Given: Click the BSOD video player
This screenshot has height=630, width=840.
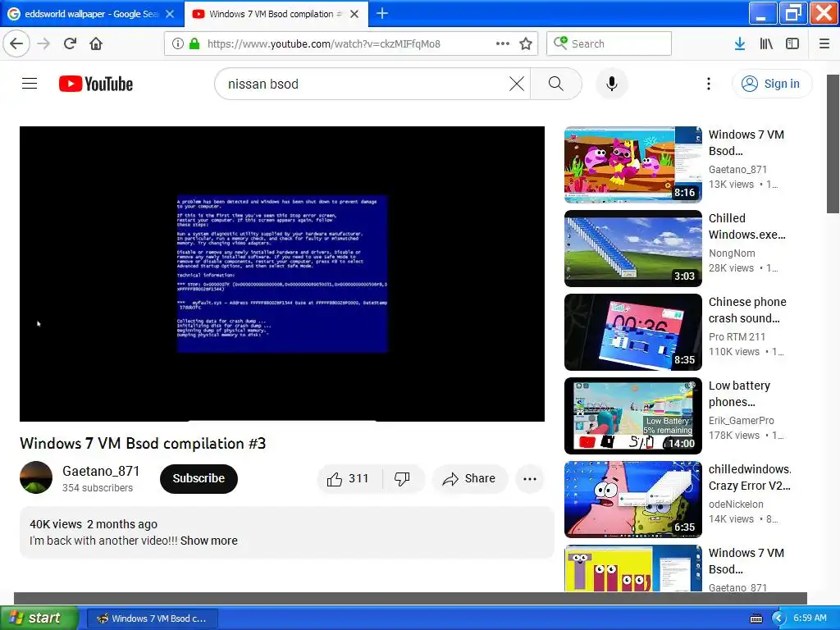Looking at the screenshot, I should (282, 274).
